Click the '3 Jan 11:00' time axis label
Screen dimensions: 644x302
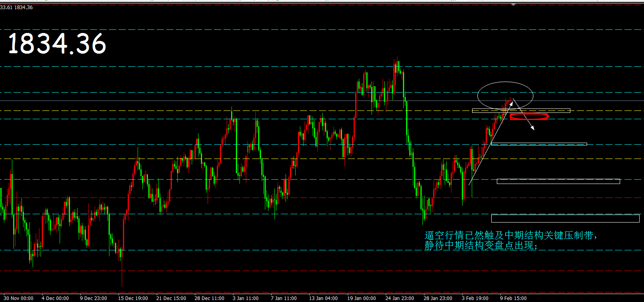click(x=245, y=298)
